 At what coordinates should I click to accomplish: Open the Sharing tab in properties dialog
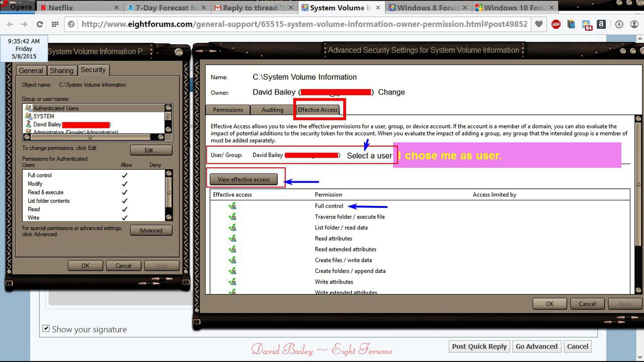pos(61,70)
